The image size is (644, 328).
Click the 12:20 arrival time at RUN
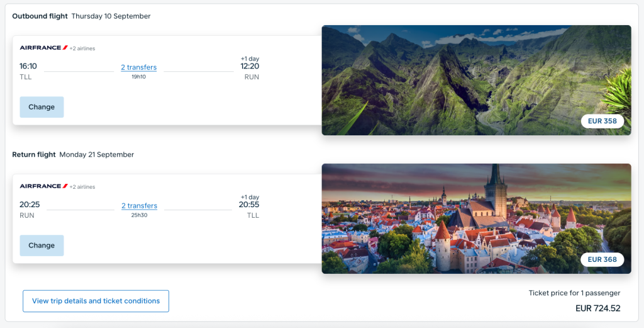click(250, 66)
